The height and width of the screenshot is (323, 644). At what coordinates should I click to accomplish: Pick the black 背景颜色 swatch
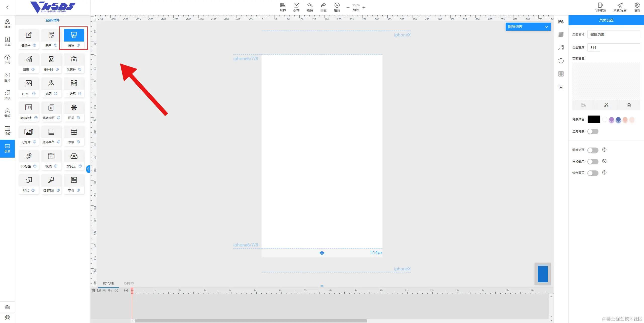coord(594,119)
